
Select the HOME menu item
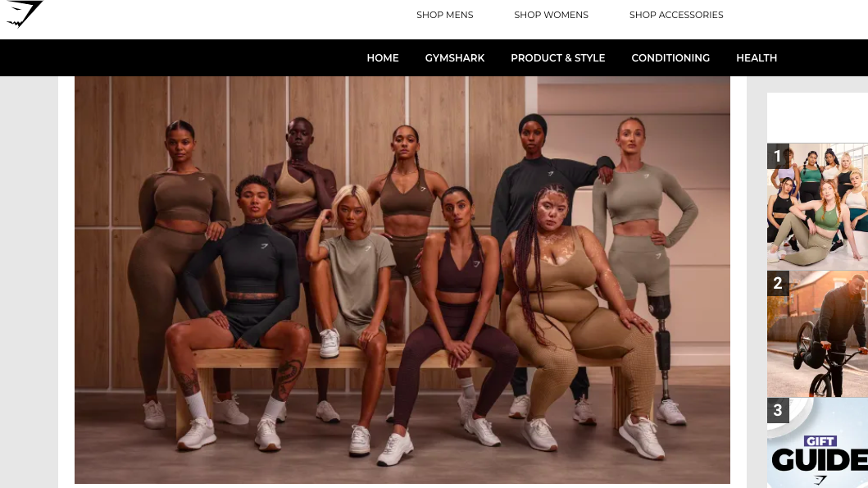(x=383, y=57)
